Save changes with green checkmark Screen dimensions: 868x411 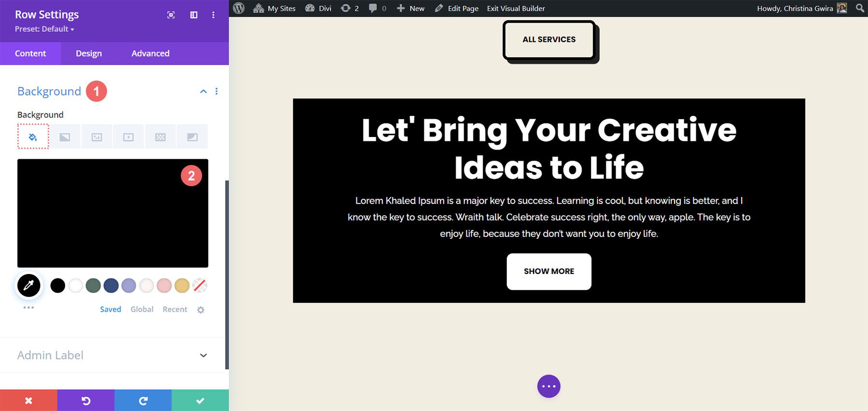point(200,400)
